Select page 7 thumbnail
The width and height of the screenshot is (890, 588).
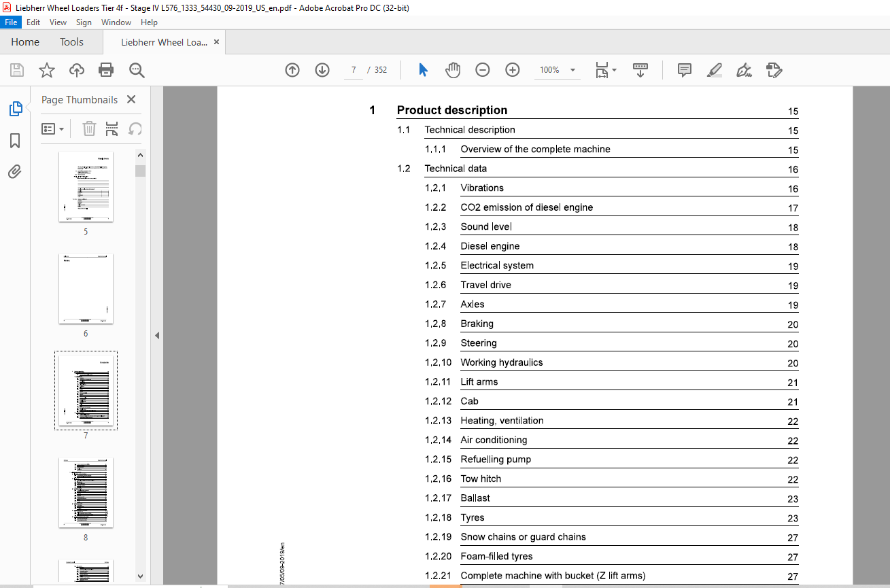[86, 391]
